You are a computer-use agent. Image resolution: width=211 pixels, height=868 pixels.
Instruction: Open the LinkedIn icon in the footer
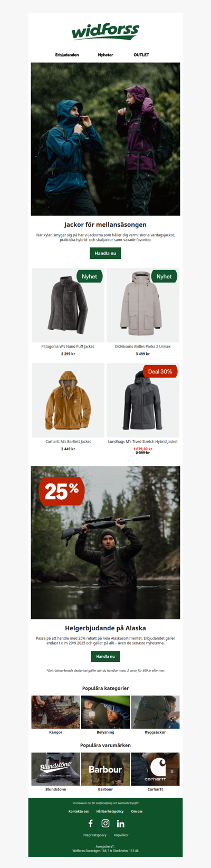coord(120,824)
